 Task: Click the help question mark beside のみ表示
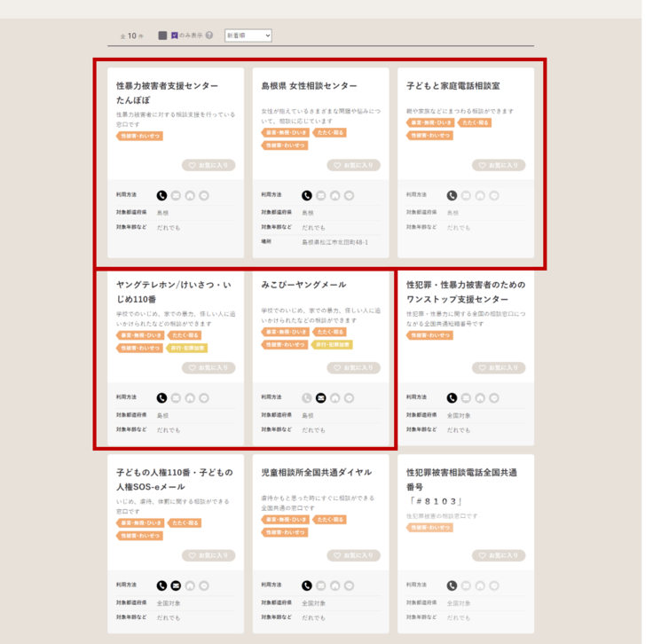point(209,35)
